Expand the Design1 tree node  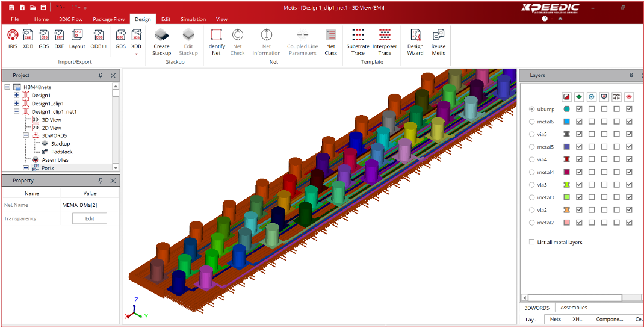tap(17, 95)
